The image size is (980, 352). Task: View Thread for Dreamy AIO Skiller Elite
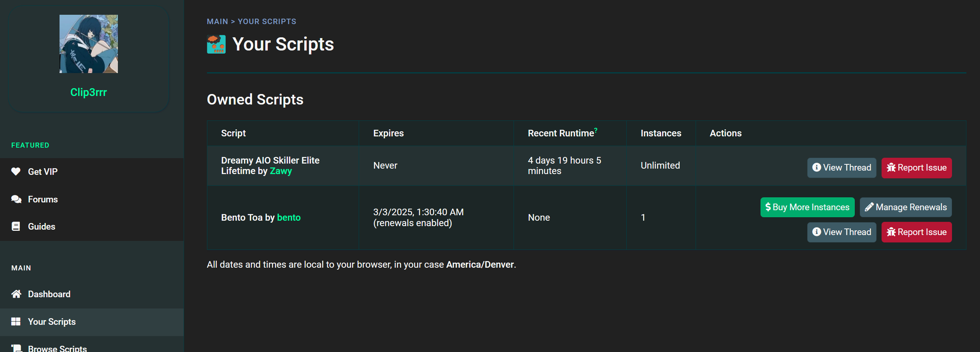842,168
